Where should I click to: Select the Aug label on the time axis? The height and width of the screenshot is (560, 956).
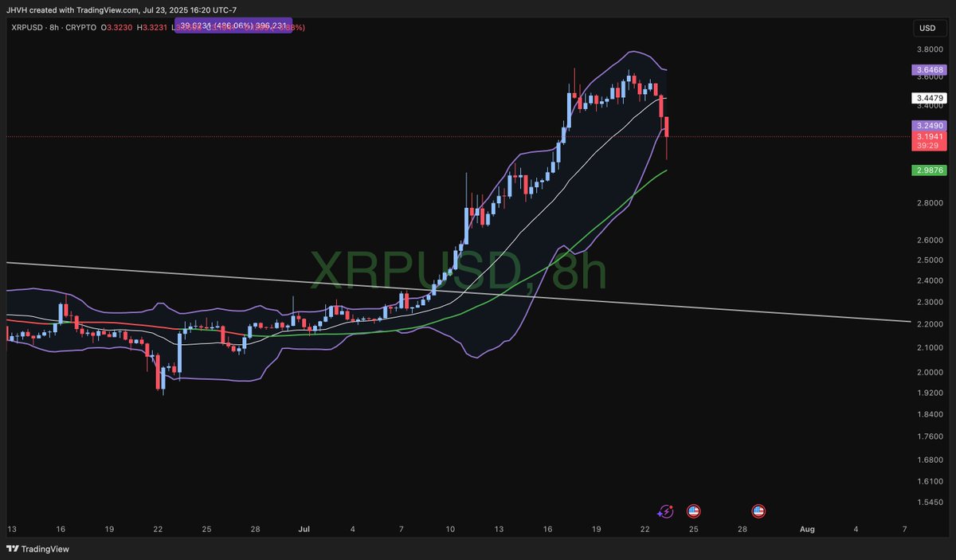[x=807, y=528]
